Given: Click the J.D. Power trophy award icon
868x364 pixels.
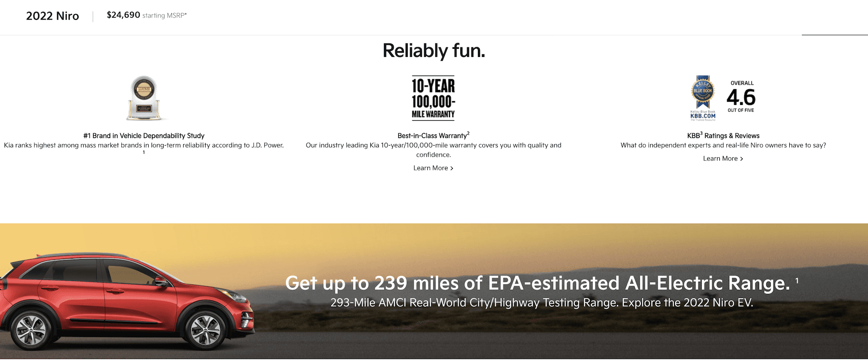Looking at the screenshot, I should tap(144, 98).
